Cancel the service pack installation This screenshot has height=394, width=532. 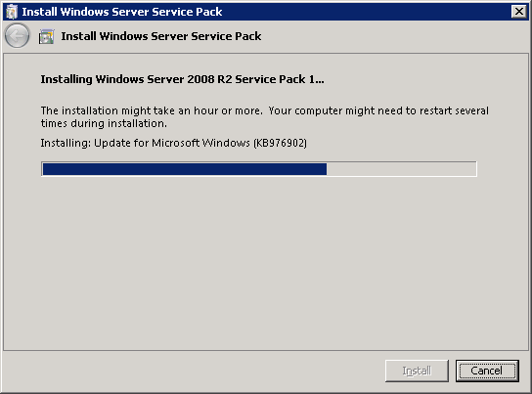(487, 371)
